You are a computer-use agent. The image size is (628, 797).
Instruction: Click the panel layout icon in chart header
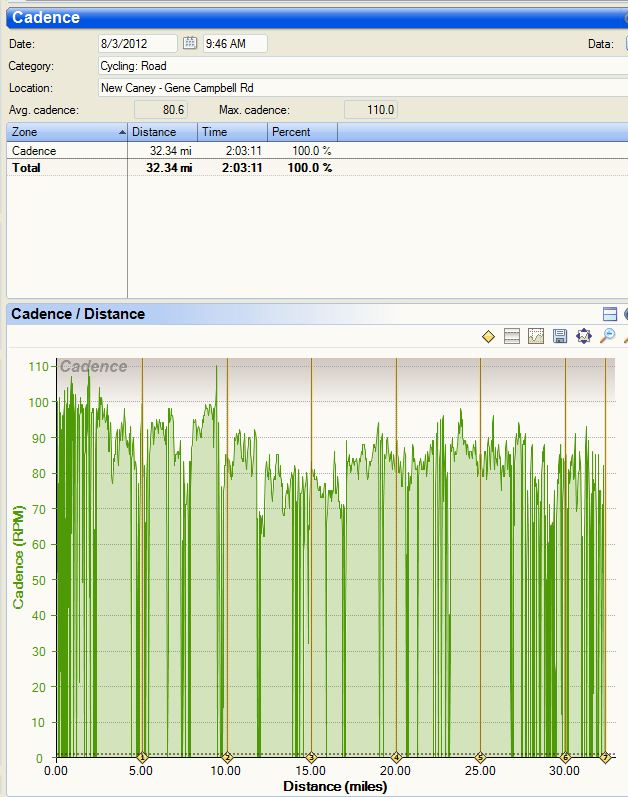(610, 314)
